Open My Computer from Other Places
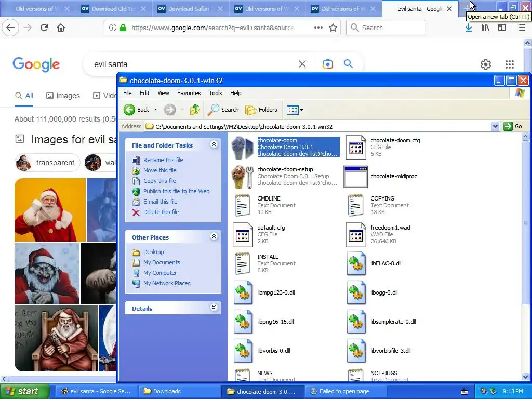Screen dimensions: 532x399 (x=160, y=273)
